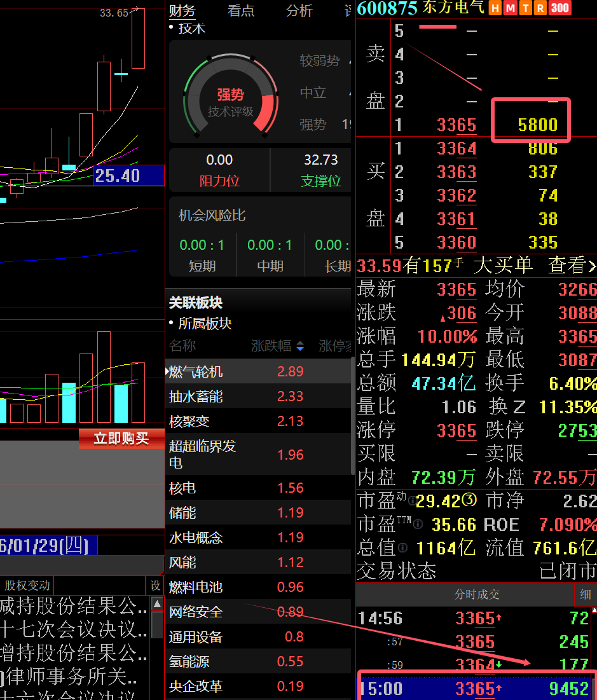
Task: Select the 抽水蓄能 sector row
Action: pyautogui.click(x=258, y=397)
